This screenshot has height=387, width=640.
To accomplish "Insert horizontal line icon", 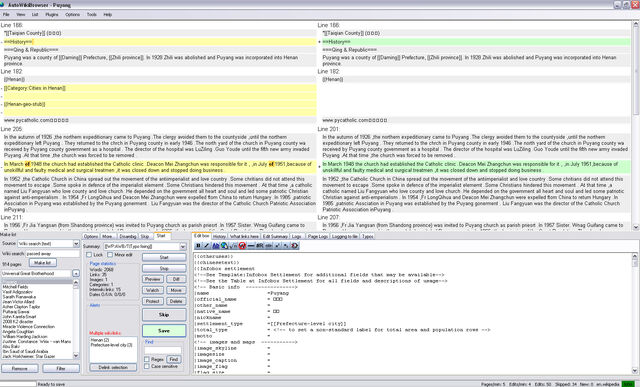I will pyautogui.click(x=251, y=246).
